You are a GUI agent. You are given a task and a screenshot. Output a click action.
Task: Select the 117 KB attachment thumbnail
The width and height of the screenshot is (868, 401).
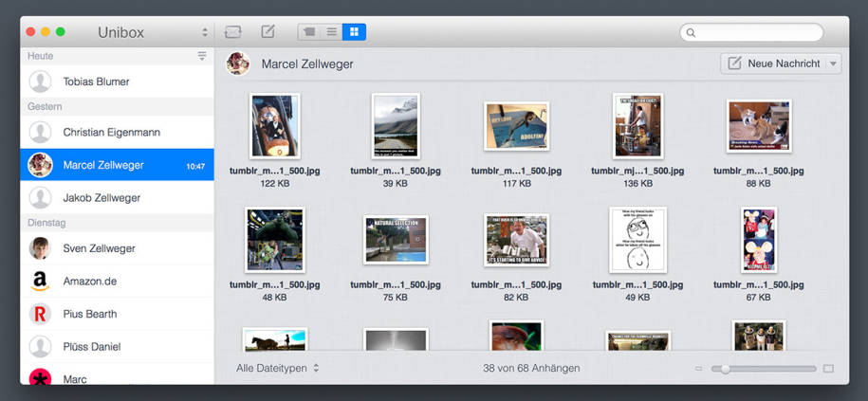(x=516, y=126)
